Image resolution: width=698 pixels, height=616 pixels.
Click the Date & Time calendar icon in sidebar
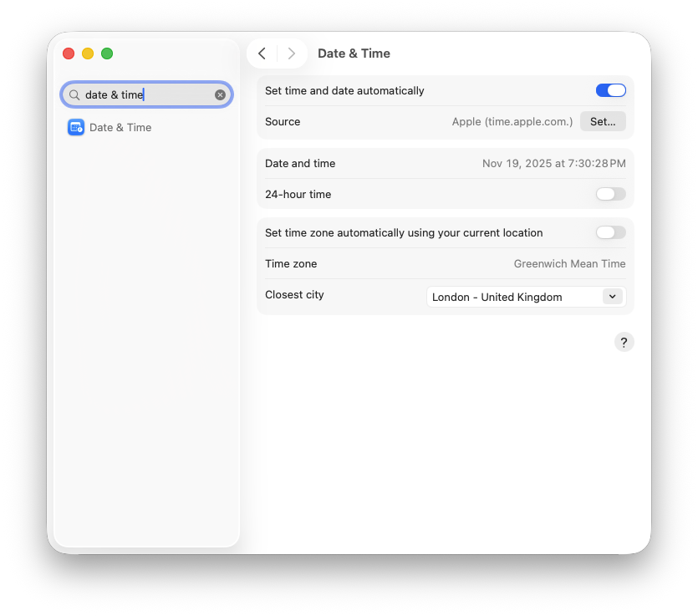[x=76, y=127]
